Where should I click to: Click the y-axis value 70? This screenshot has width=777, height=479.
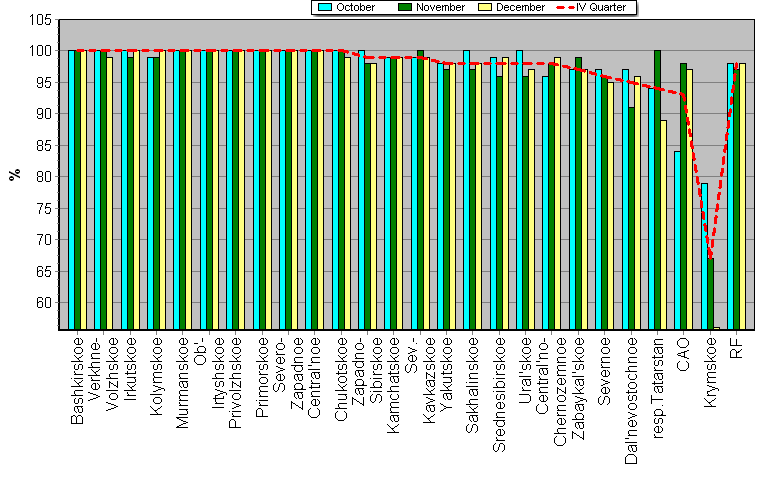44,240
